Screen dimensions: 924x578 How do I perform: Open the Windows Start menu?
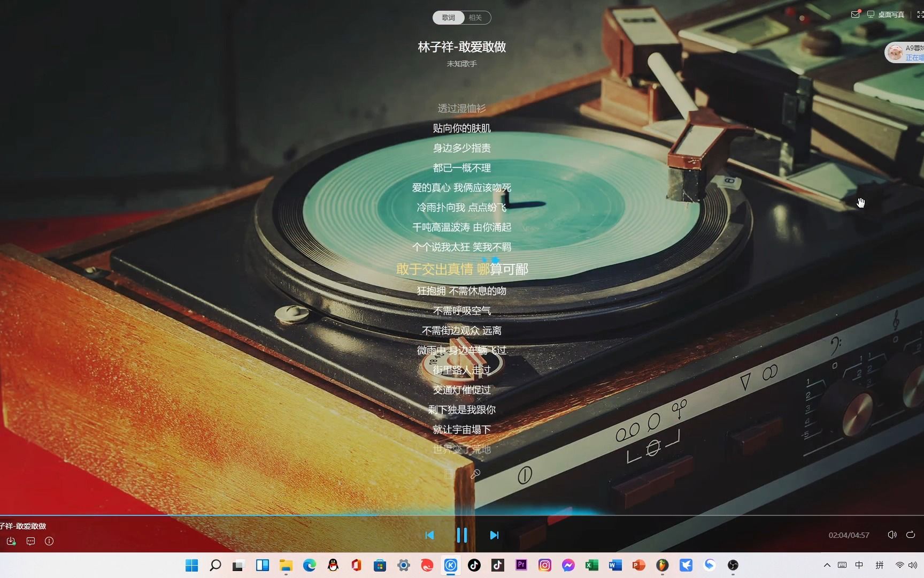coord(191,565)
